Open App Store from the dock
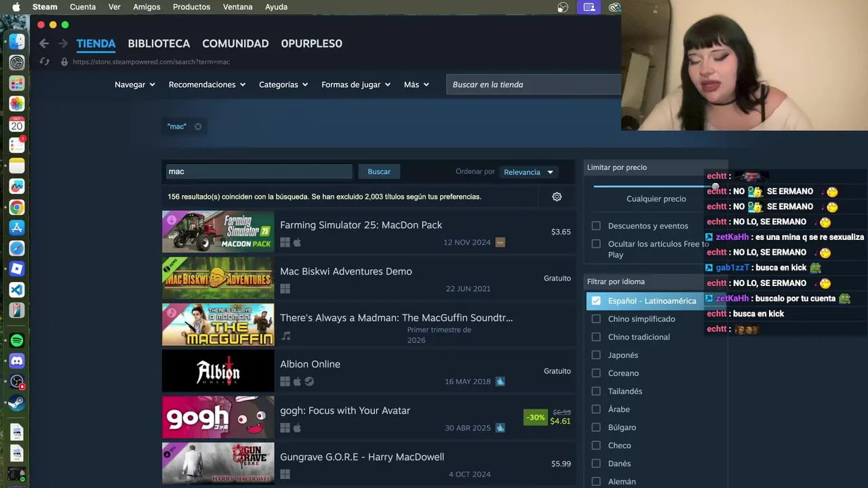Screen dimensions: 868x488 [17, 228]
